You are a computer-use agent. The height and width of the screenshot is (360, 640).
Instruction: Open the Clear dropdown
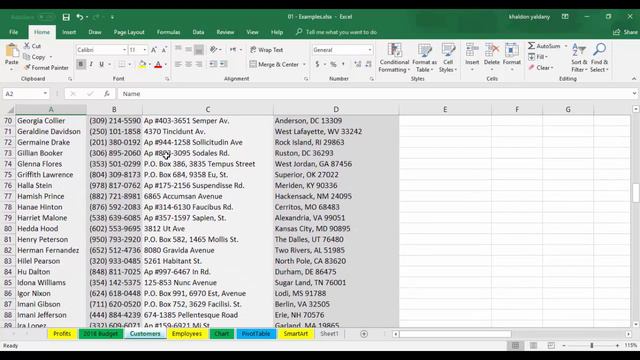541,68
